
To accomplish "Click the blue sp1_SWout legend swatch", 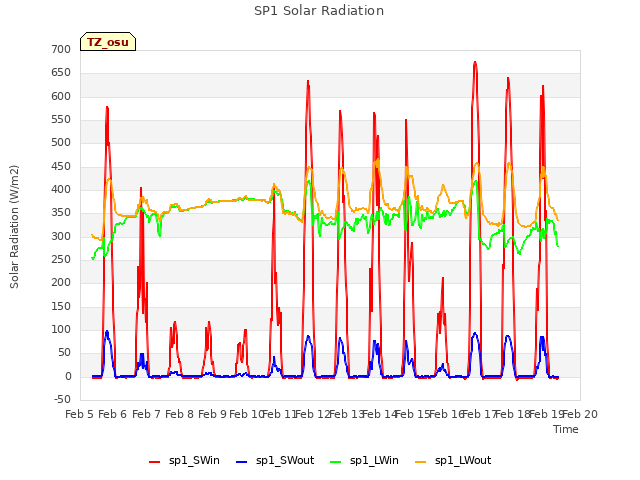I will coord(242,461).
